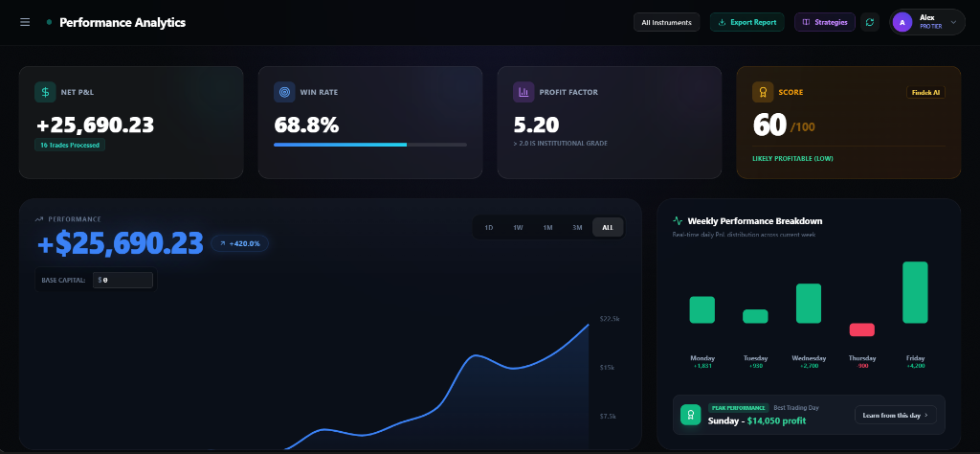Select the ALL time range
This screenshot has height=454, width=980.
[608, 228]
